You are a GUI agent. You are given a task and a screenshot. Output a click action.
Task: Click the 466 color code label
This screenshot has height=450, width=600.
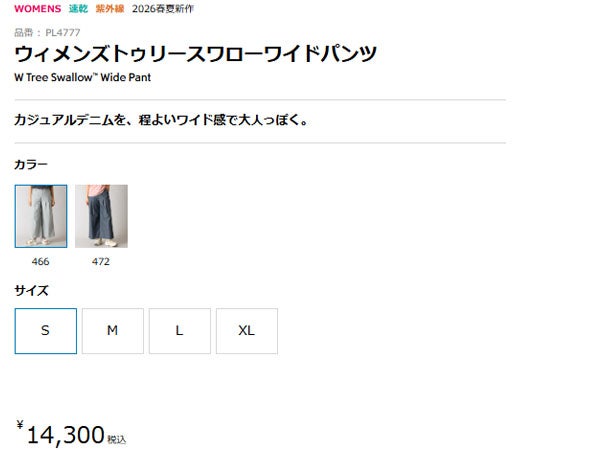[41, 262]
